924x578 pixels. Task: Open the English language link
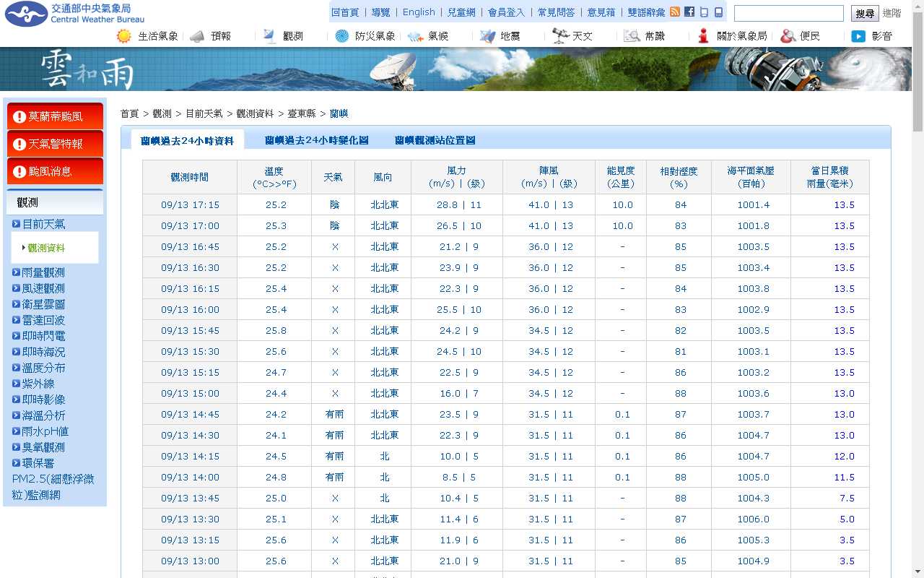(419, 12)
